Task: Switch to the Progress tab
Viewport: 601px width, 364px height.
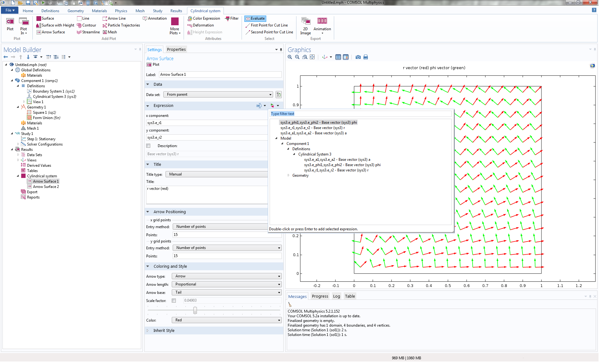Action: pyautogui.click(x=320, y=296)
